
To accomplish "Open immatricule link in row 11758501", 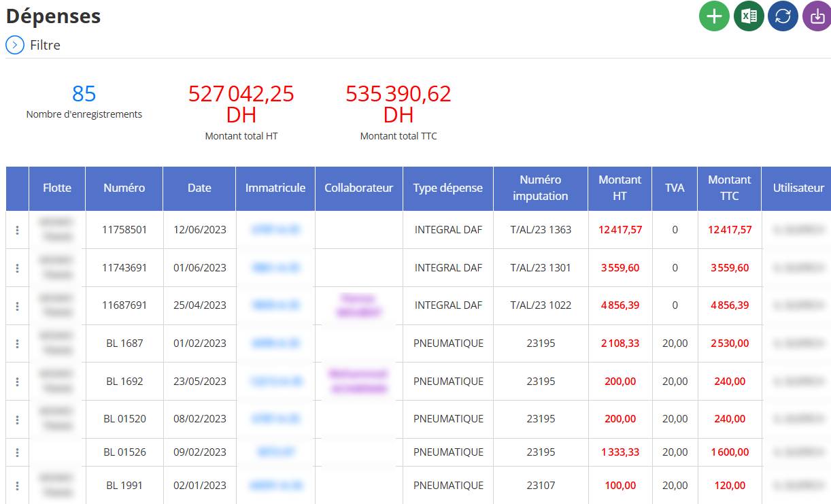I will (x=275, y=230).
